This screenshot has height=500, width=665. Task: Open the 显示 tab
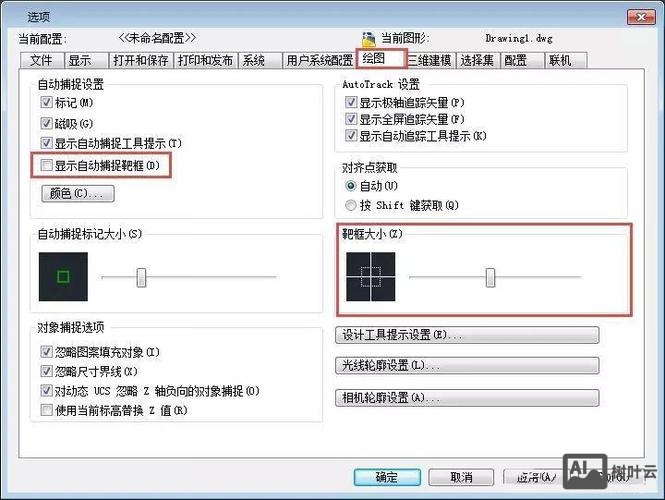coord(86,60)
